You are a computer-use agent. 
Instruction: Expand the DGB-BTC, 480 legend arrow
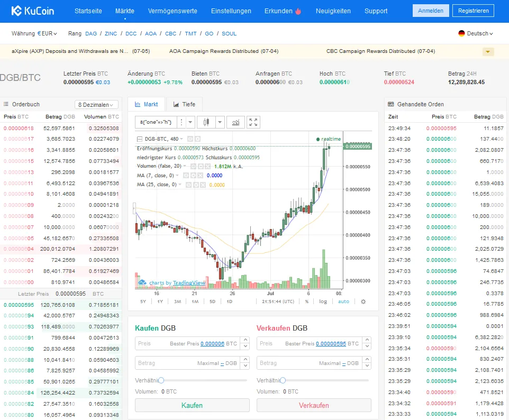(x=181, y=139)
